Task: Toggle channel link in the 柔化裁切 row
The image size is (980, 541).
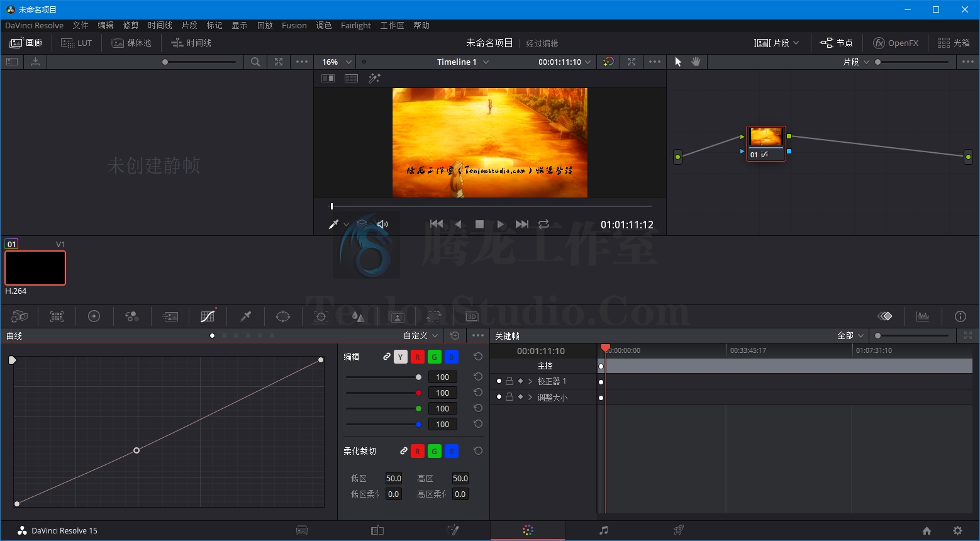Action: (403, 451)
